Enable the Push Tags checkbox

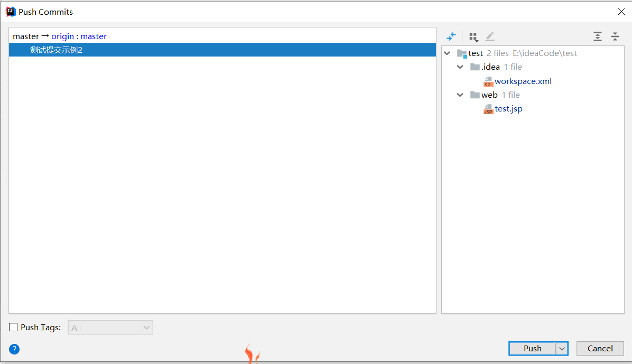[14, 328]
